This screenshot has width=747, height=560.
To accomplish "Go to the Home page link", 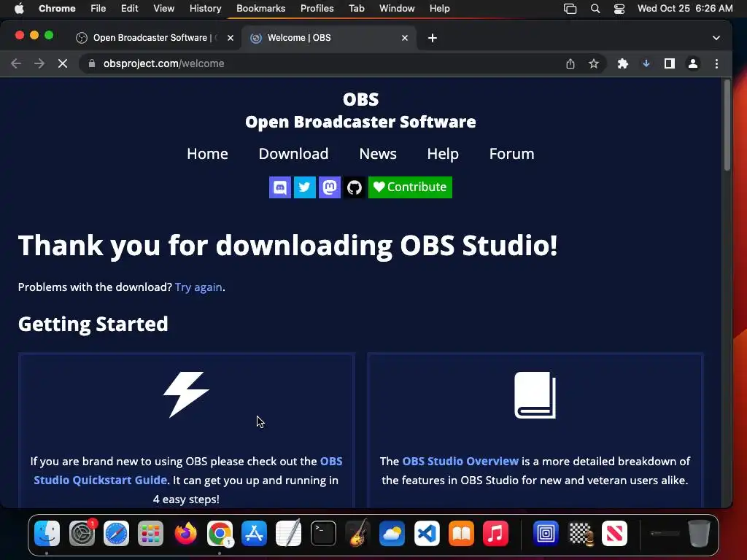I will [x=207, y=154].
